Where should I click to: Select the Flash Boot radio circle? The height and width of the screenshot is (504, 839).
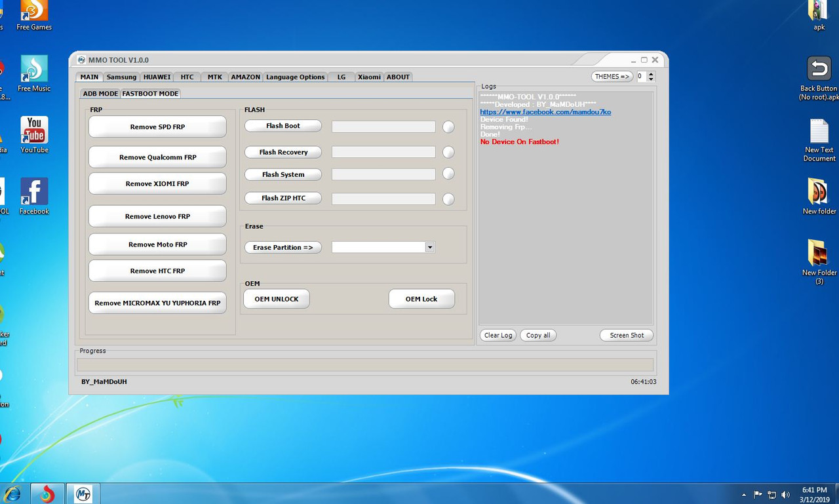[448, 127]
